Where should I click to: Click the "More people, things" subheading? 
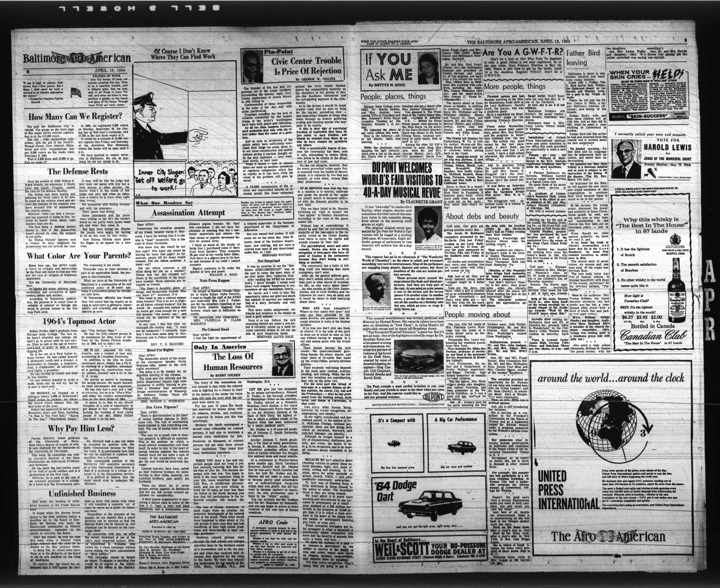coord(515,87)
